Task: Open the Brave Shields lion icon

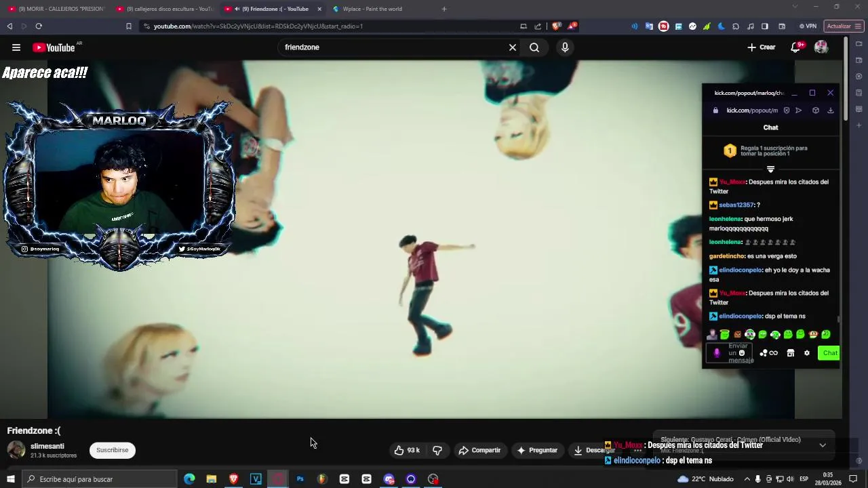Action: [556, 26]
